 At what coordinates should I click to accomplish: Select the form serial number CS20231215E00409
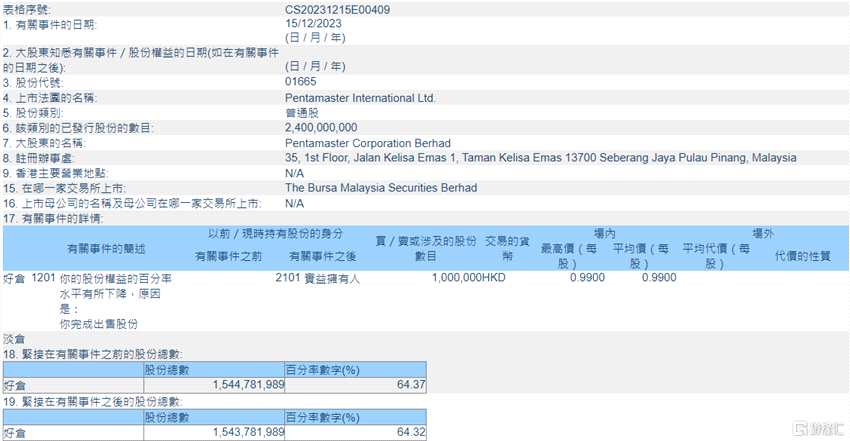(x=337, y=9)
